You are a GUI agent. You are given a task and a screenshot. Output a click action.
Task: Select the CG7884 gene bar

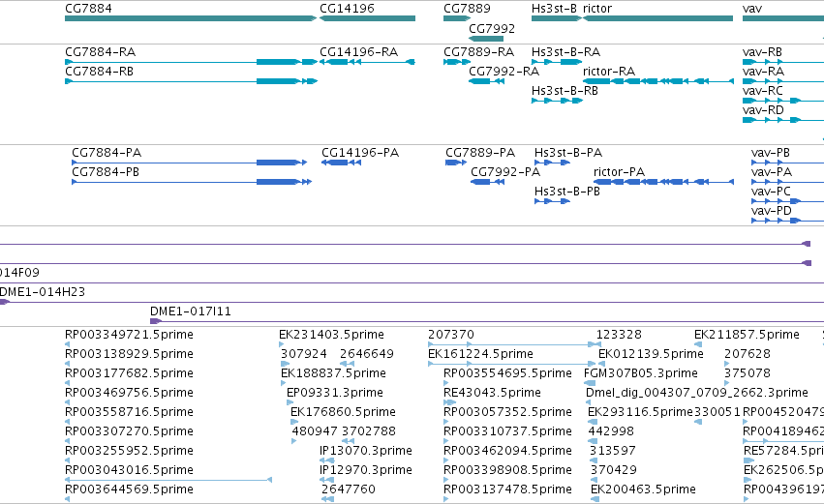191,18
